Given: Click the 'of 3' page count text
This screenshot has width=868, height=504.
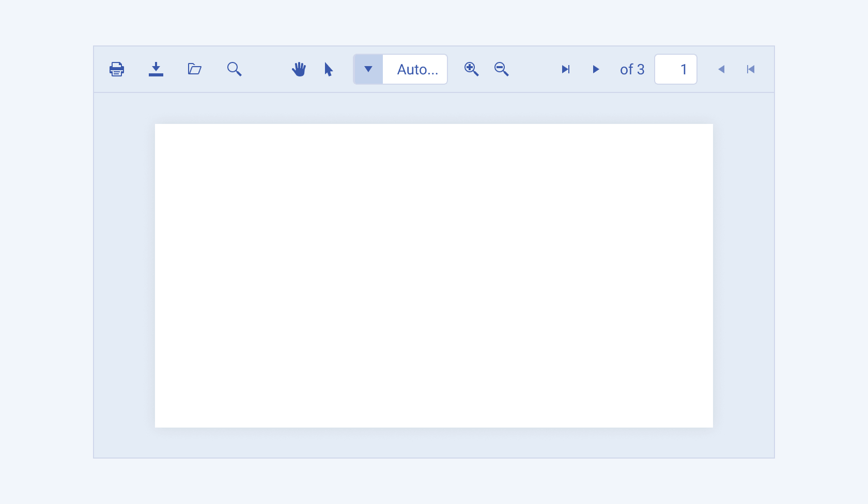Looking at the screenshot, I should [x=632, y=69].
